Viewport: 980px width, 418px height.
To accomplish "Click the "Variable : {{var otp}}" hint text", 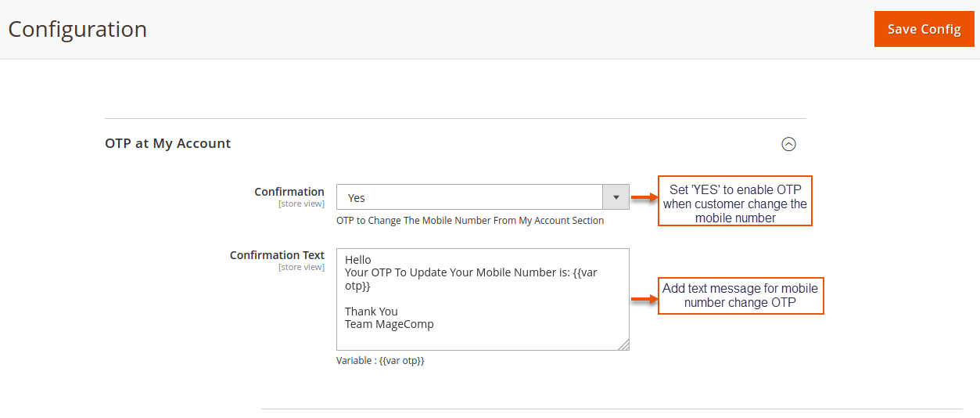I will pyautogui.click(x=380, y=361).
